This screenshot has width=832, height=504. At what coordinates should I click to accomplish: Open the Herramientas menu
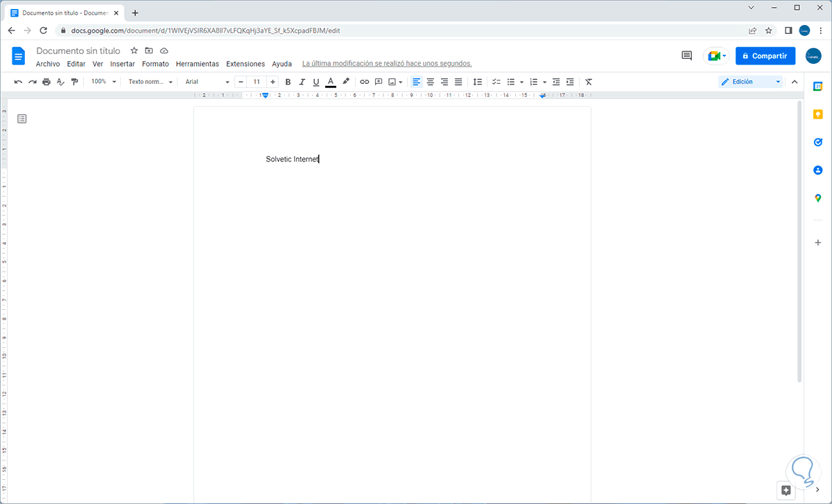coord(198,64)
